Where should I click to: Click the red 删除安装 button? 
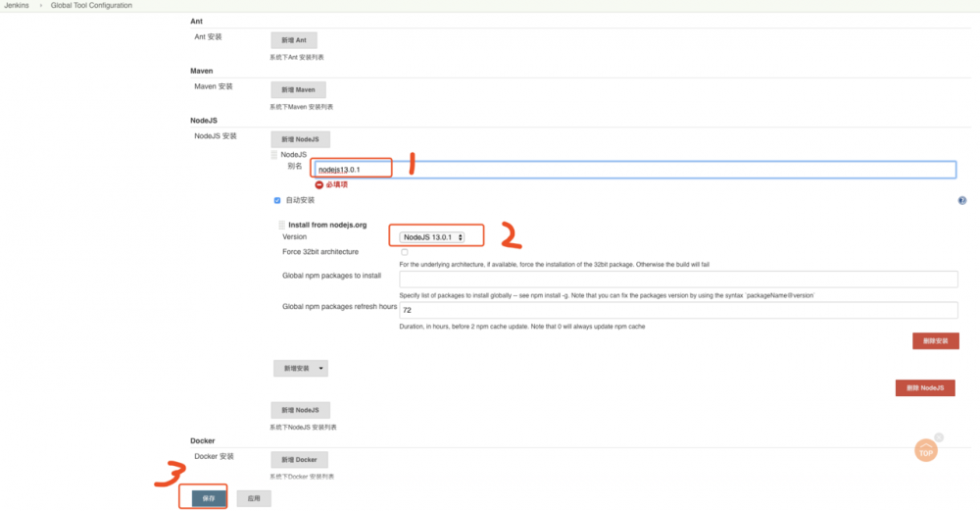(x=936, y=341)
